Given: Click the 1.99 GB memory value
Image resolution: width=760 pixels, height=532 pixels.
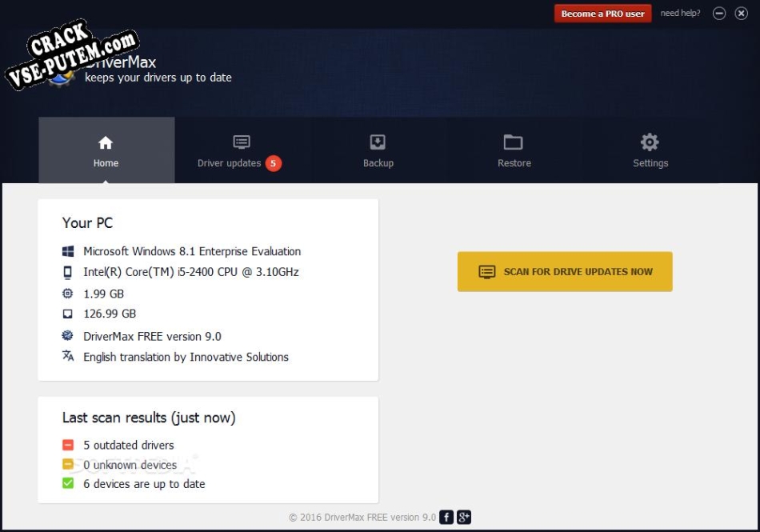Looking at the screenshot, I should (x=104, y=294).
